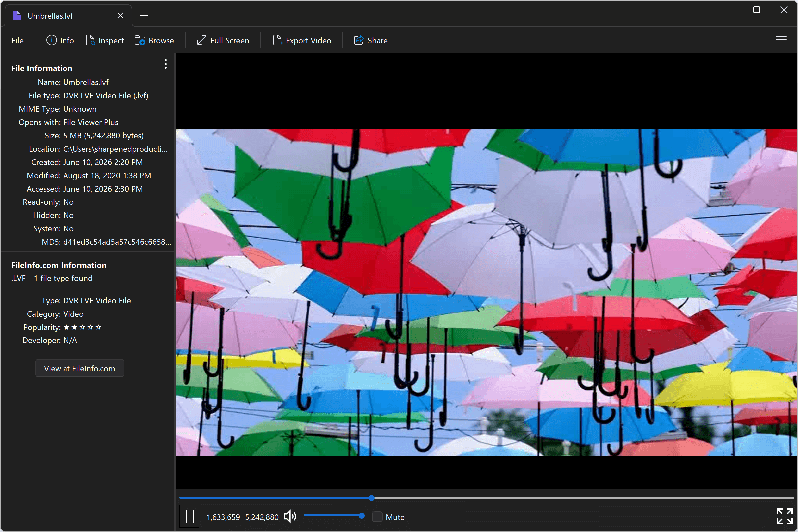Click the video seek progress slider
This screenshot has height=532, width=798.
(486, 498)
